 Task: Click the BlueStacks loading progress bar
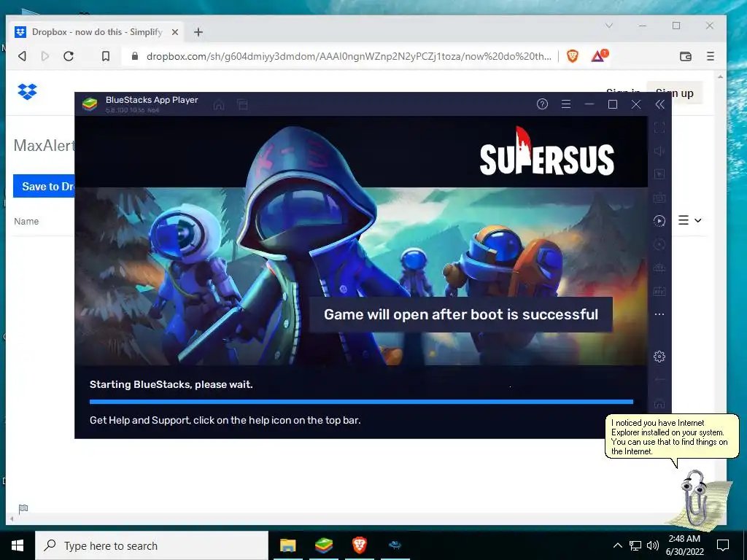coord(361,402)
